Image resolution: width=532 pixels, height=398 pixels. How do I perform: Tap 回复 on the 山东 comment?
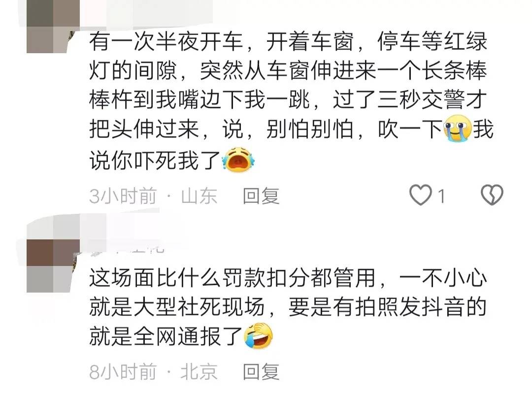point(261,196)
